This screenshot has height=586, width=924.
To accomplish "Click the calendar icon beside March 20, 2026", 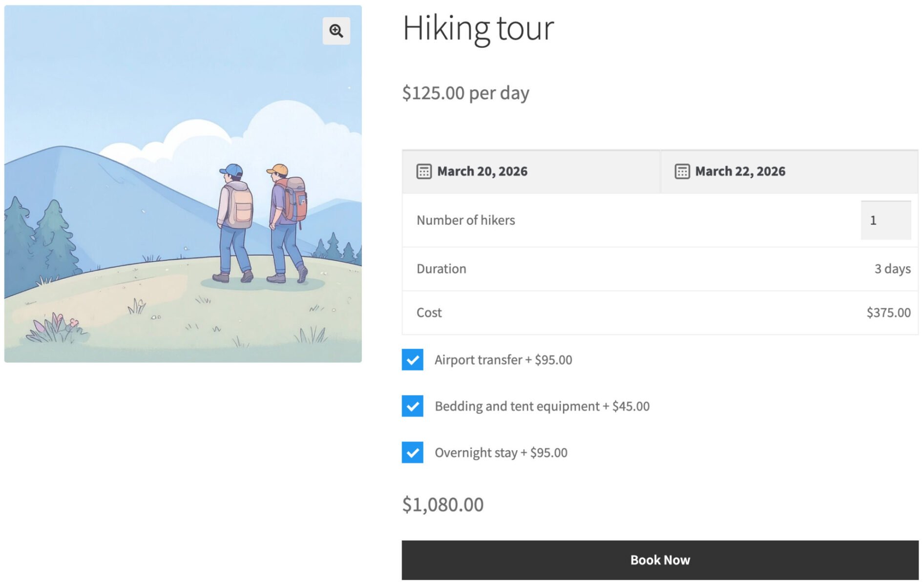I will coord(423,171).
